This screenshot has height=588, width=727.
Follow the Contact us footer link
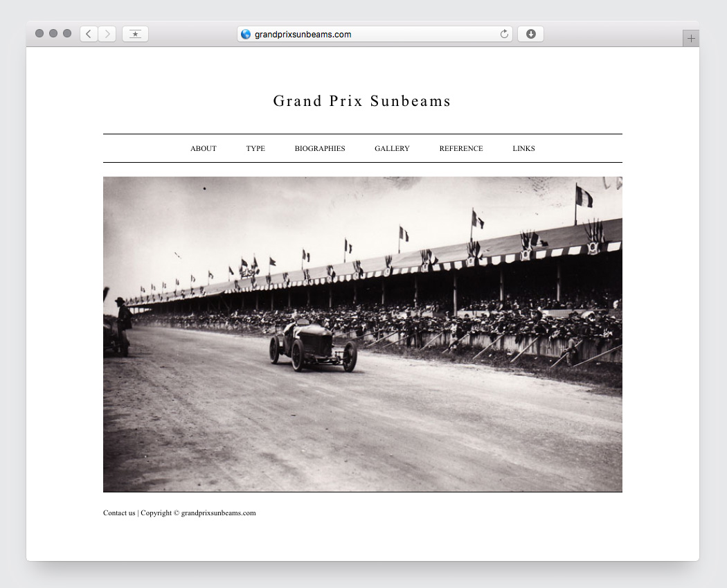pyautogui.click(x=119, y=513)
